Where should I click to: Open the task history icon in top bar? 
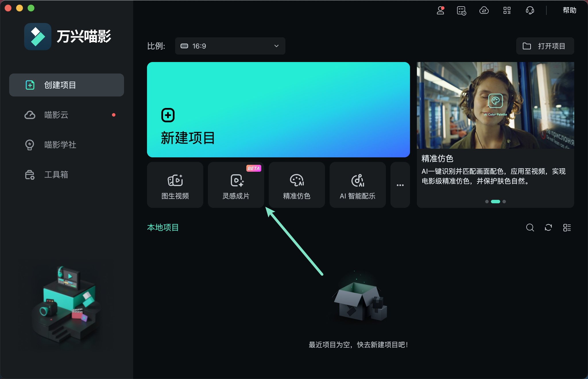coord(461,11)
